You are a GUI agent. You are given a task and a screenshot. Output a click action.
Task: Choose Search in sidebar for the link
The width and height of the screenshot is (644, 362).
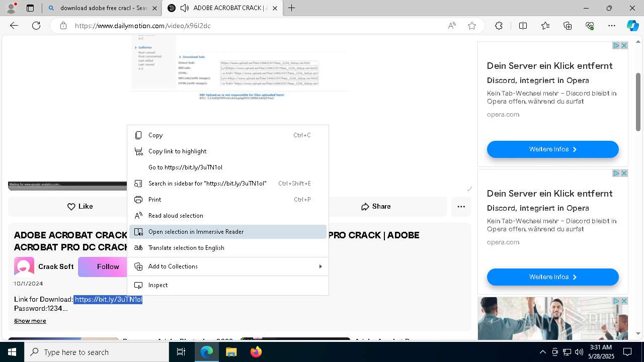click(x=228, y=184)
